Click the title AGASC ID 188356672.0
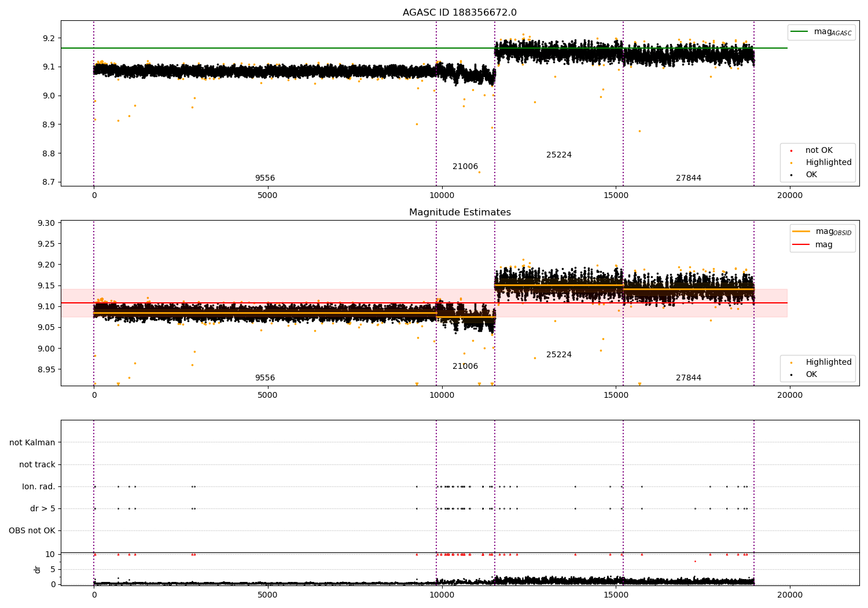The height and width of the screenshot is (608, 868). 459,13
